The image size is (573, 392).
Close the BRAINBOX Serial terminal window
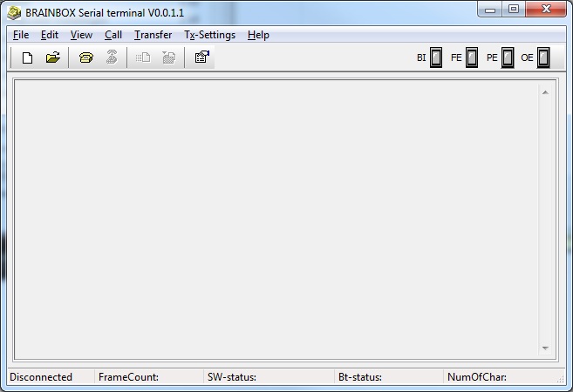point(546,10)
